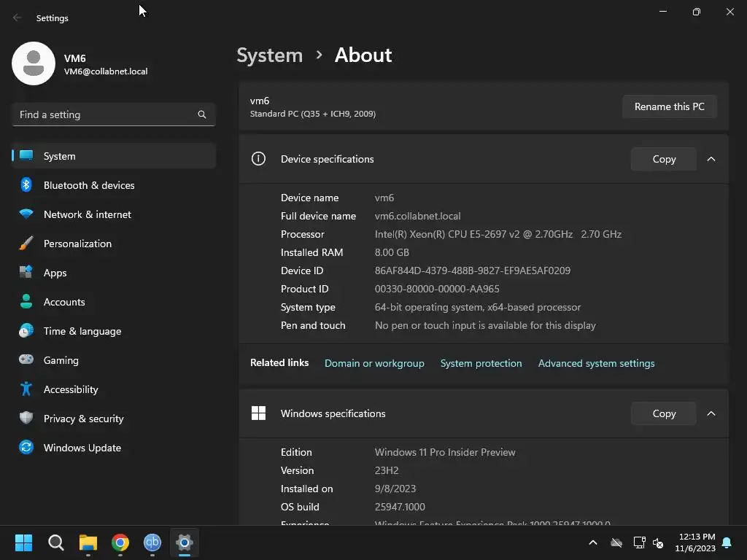Click the OS build value 25947.1000
The image size is (747, 560).
click(400, 507)
